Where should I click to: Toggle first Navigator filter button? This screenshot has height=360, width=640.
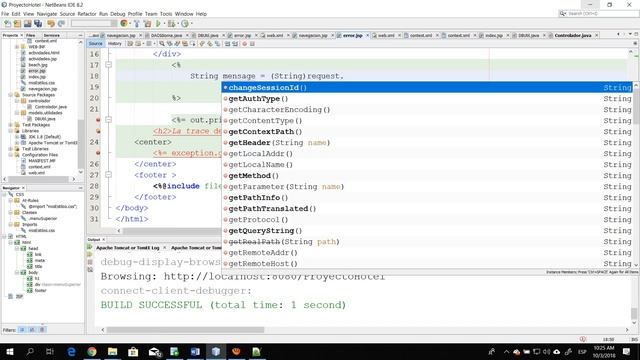[x=22, y=330]
